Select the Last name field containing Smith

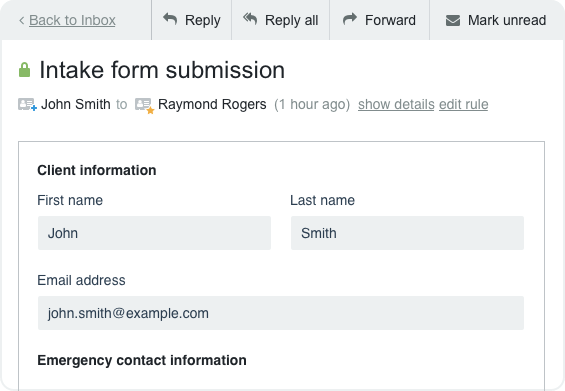407,233
